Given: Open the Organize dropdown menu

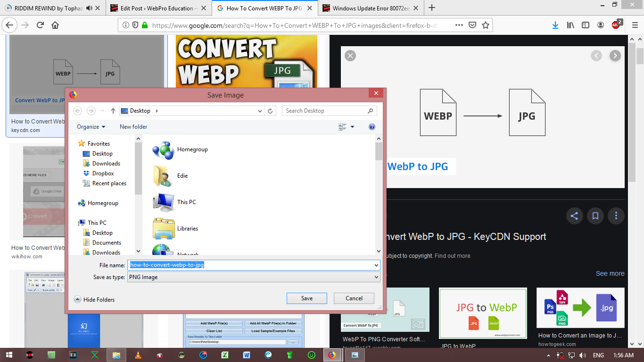Looking at the screenshot, I should tap(91, 127).
